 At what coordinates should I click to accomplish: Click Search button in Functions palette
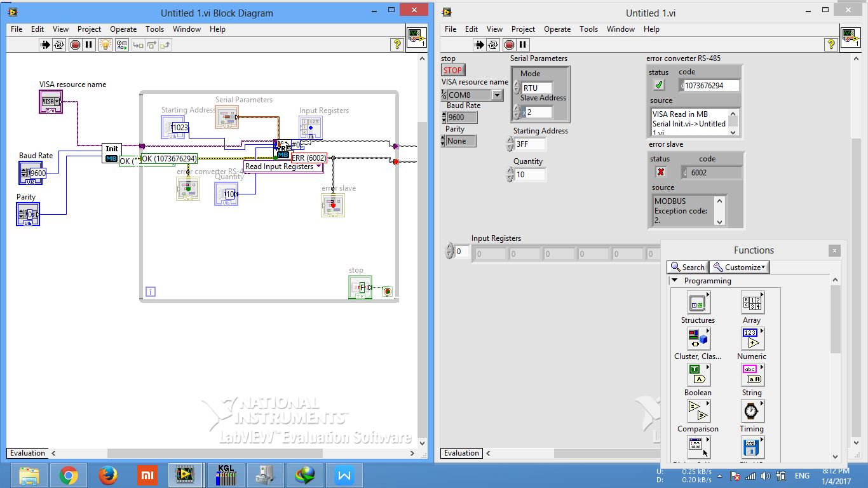[688, 268]
